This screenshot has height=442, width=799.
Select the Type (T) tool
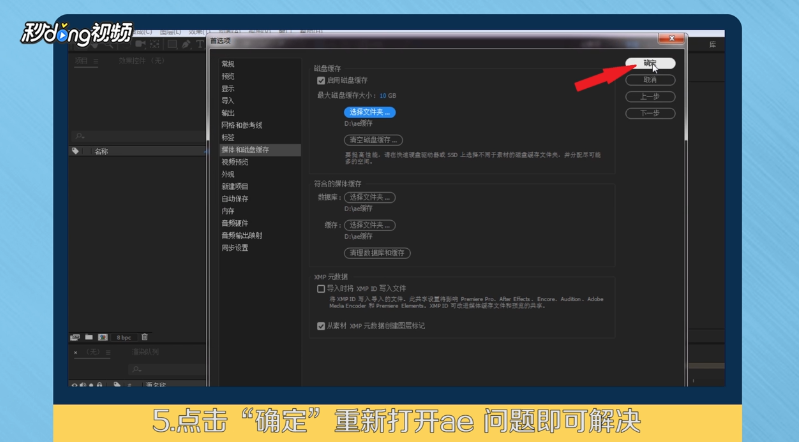click(x=200, y=44)
